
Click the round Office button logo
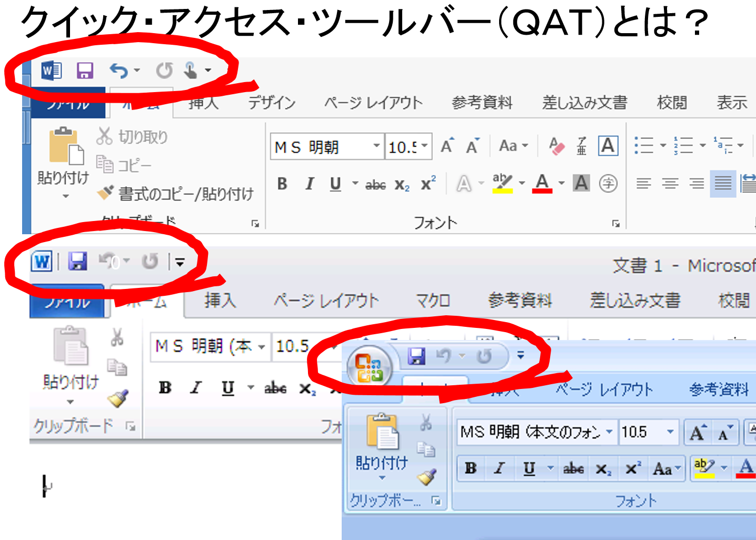coord(369,367)
